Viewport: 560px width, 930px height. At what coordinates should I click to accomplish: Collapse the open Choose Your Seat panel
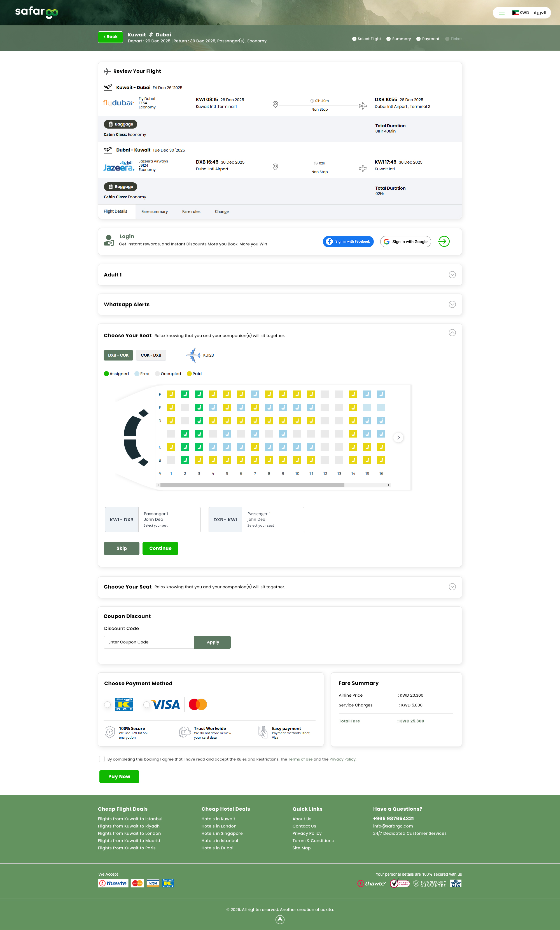tap(452, 333)
